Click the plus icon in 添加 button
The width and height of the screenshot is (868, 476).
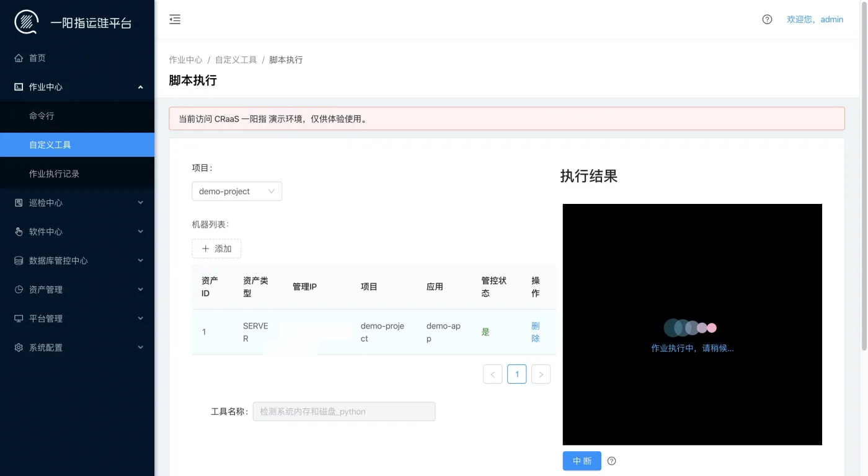(x=206, y=249)
